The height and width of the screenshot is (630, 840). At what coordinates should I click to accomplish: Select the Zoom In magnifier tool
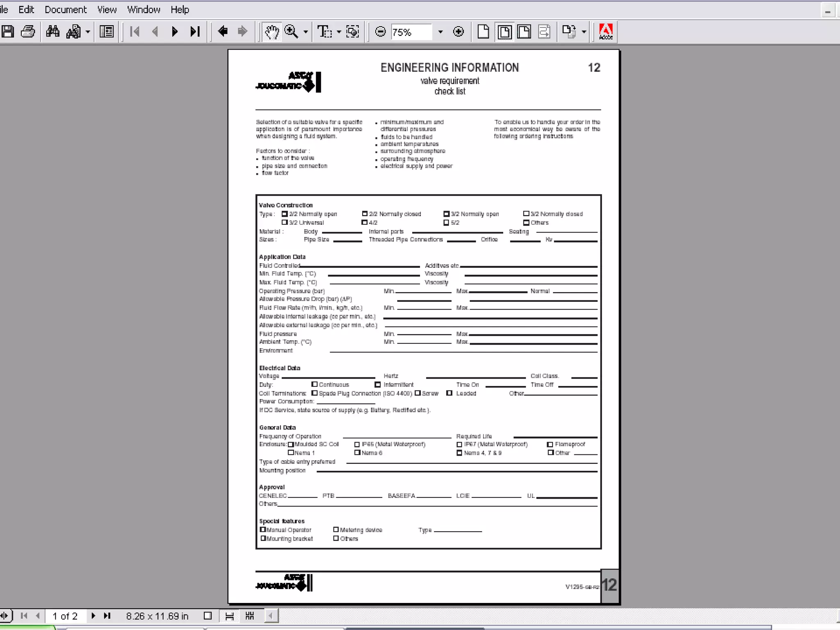[291, 32]
